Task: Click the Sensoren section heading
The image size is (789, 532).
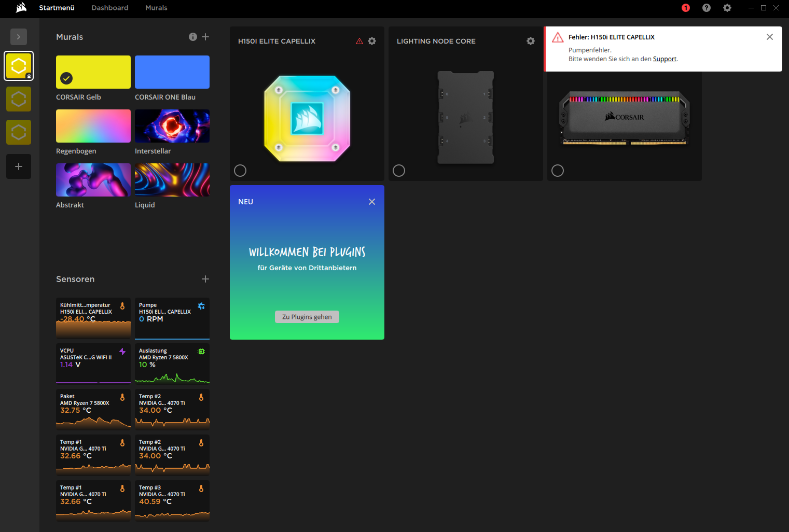Action: [75, 279]
